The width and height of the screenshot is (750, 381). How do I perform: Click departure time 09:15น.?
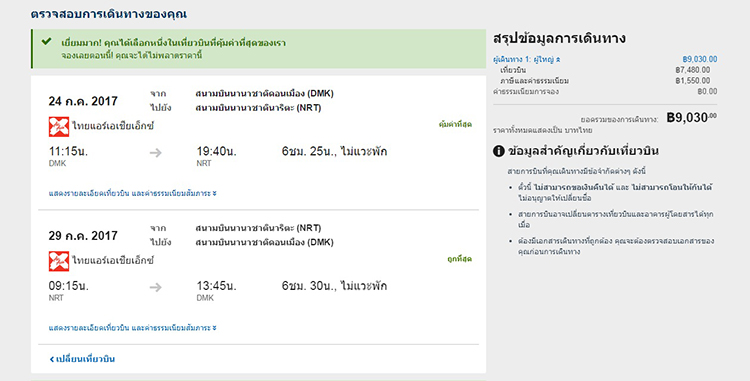[x=68, y=286]
